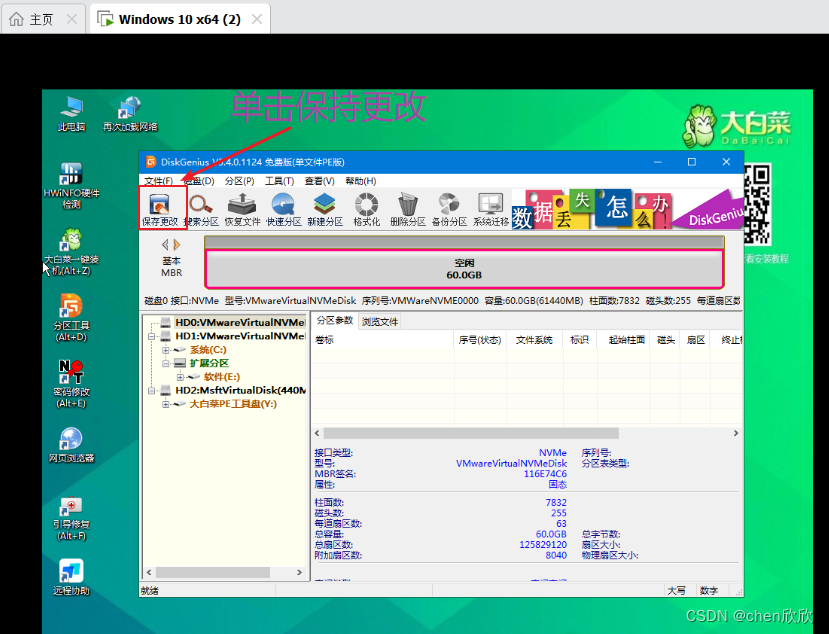Start Quick Partition (快速分区)
This screenshot has height=634, width=829.
click(x=283, y=209)
